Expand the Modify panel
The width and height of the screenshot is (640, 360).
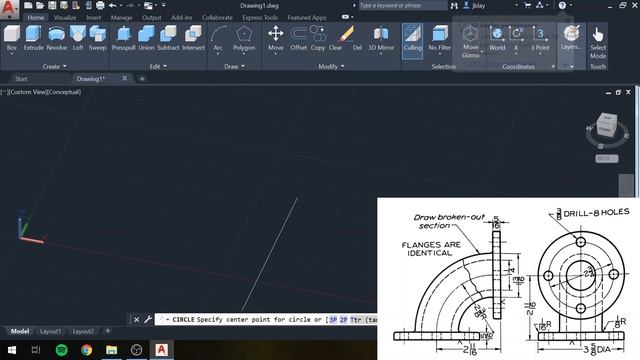pyautogui.click(x=331, y=66)
